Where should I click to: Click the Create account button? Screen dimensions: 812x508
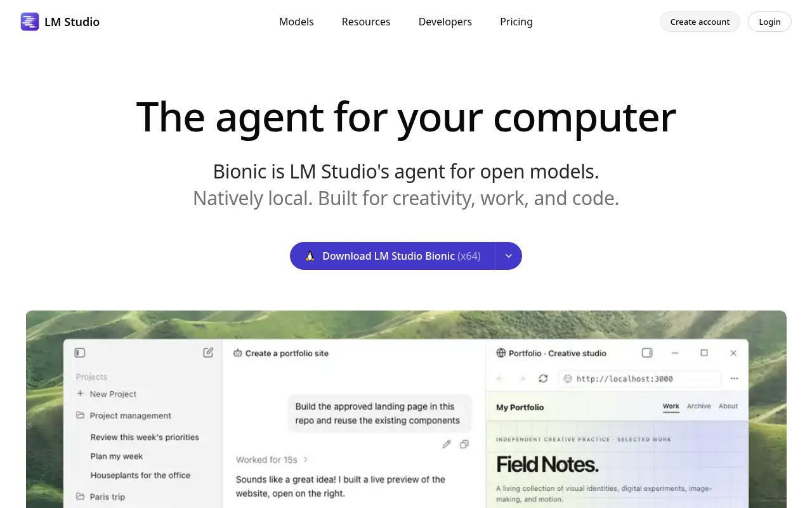click(x=700, y=22)
